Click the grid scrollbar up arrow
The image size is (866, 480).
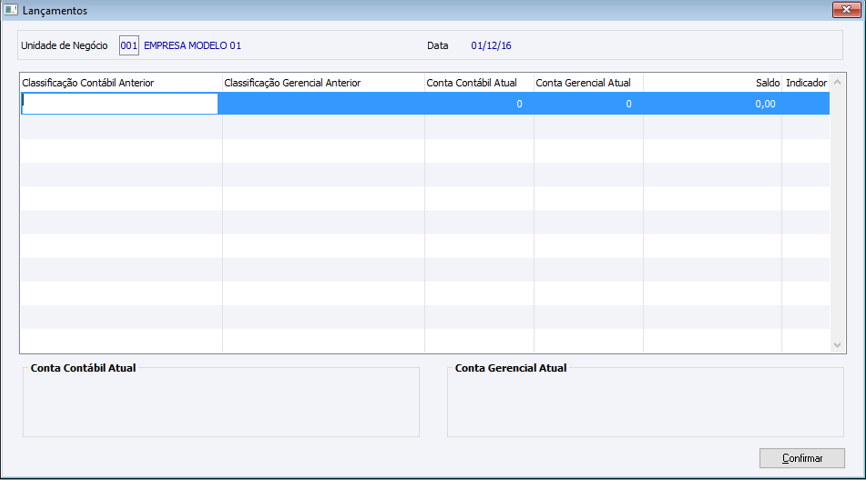(837, 82)
